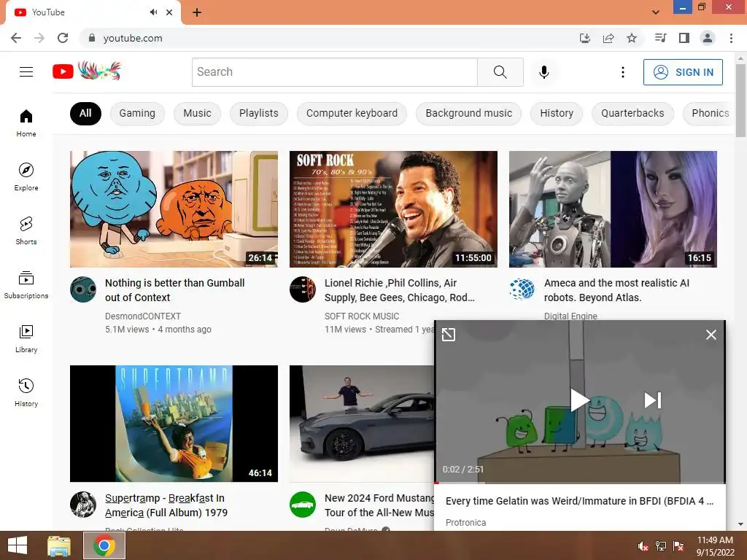
Task: Click DesmondCONTEXT channel avatar
Action: 83,289
